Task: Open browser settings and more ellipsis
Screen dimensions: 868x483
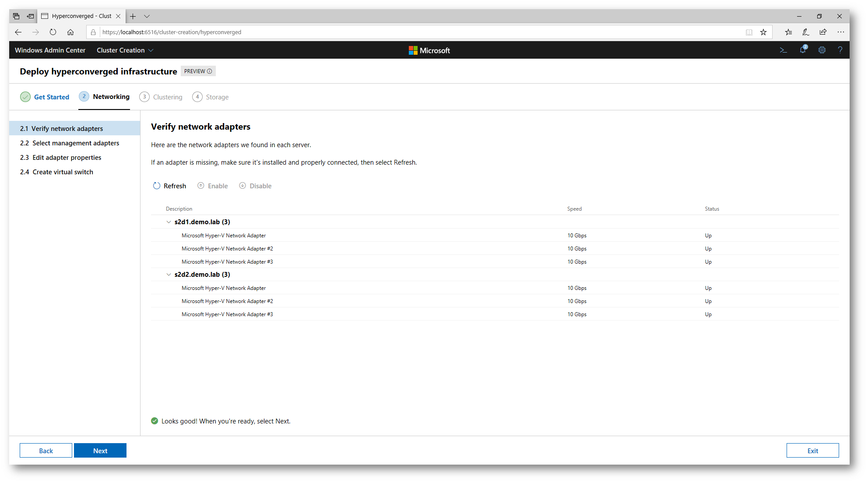Action: [841, 32]
